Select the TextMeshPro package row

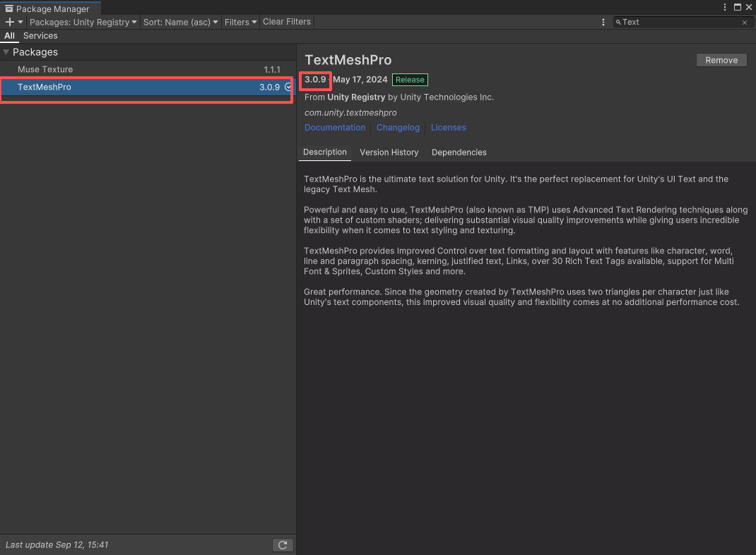pyautogui.click(x=146, y=87)
